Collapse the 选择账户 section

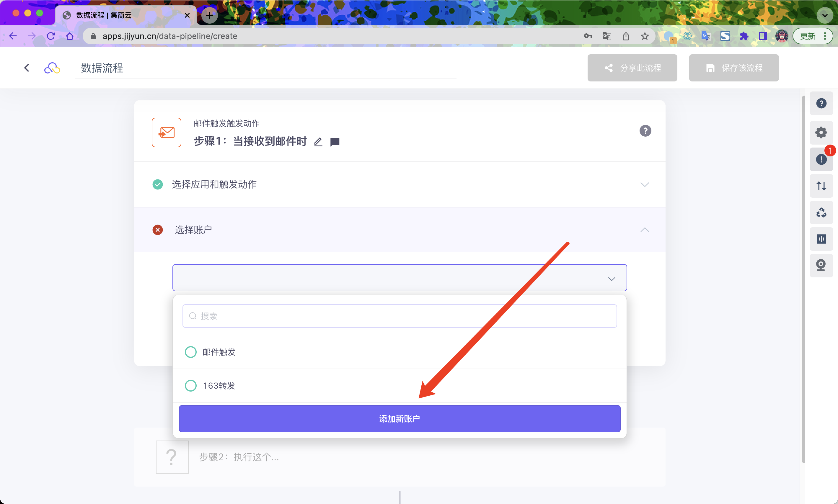(x=644, y=230)
